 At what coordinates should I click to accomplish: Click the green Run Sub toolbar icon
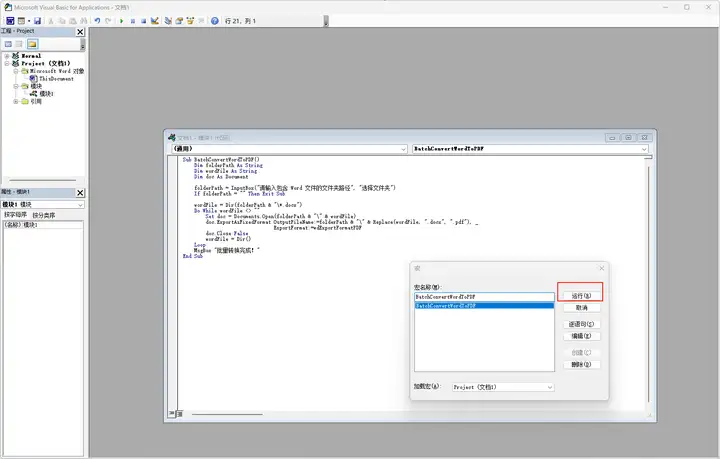click(121, 21)
